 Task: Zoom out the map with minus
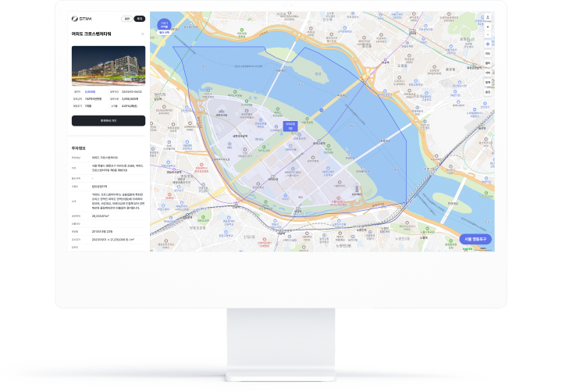[487, 35]
